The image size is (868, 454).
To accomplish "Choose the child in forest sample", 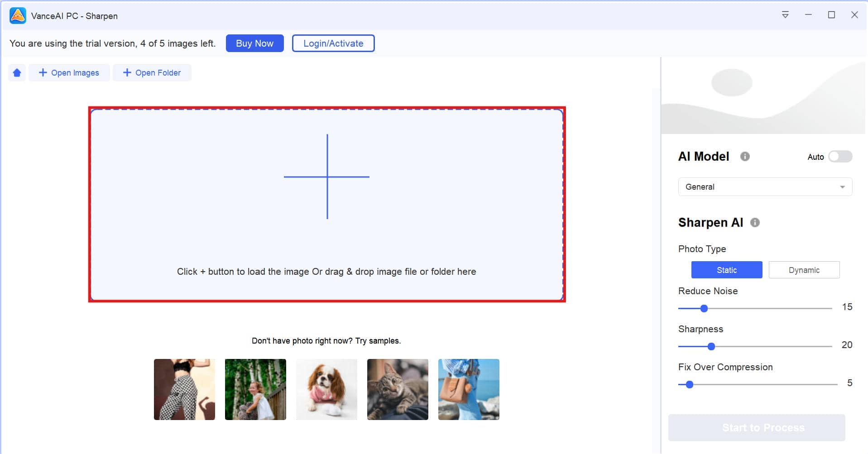I will [x=255, y=389].
